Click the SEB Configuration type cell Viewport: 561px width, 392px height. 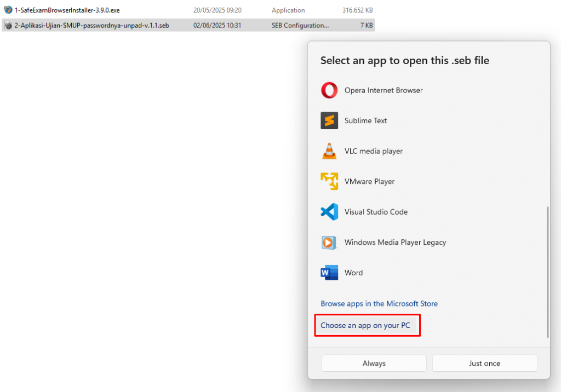click(x=300, y=25)
